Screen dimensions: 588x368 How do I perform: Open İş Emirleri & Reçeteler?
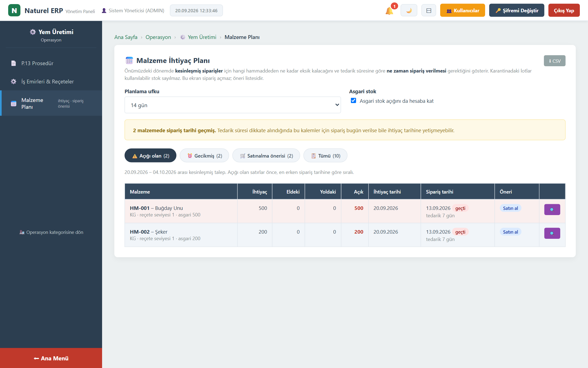coord(51,82)
